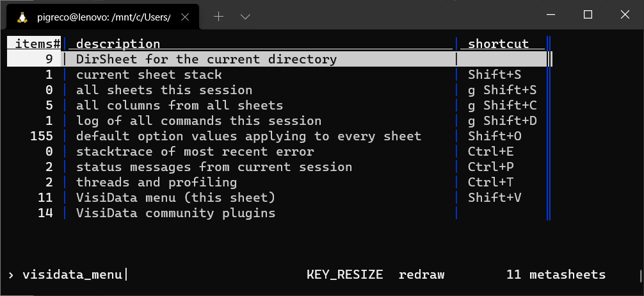
Task: Close the terminal window
Action: coord(623,15)
